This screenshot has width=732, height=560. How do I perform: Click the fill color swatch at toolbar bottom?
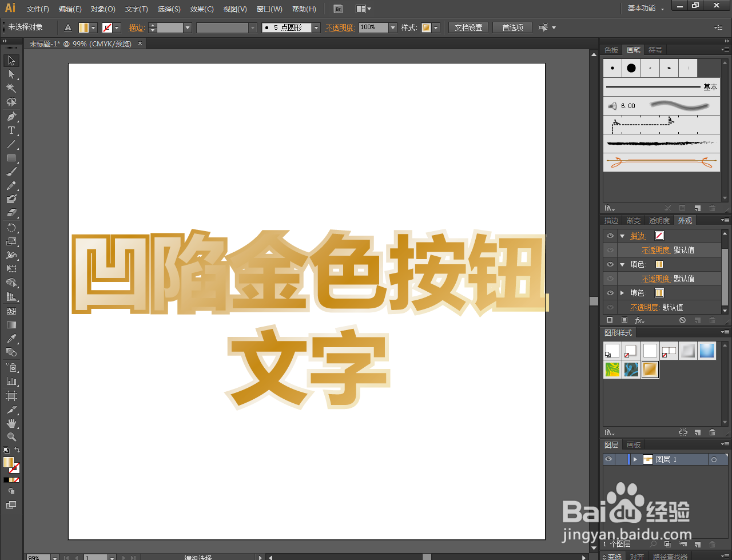click(9, 462)
